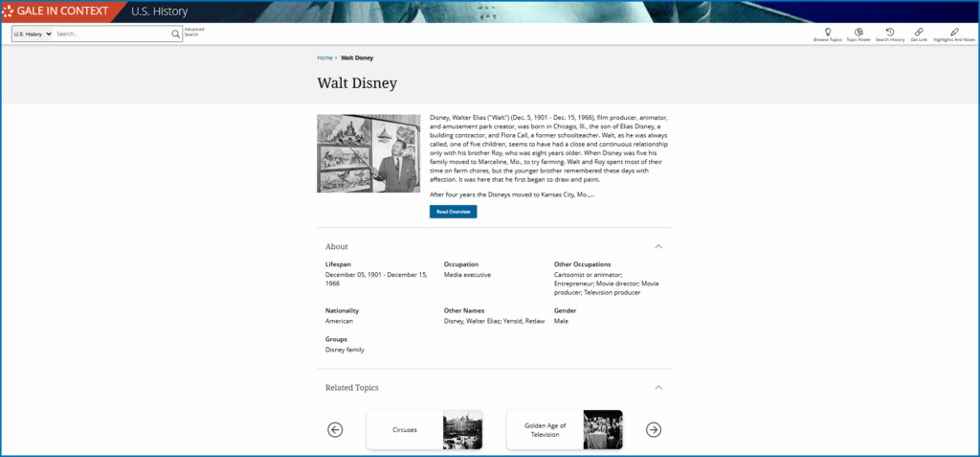Click the U.S. History header title
The width and height of the screenshot is (980, 457).
pyautogui.click(x=159, y=11)
